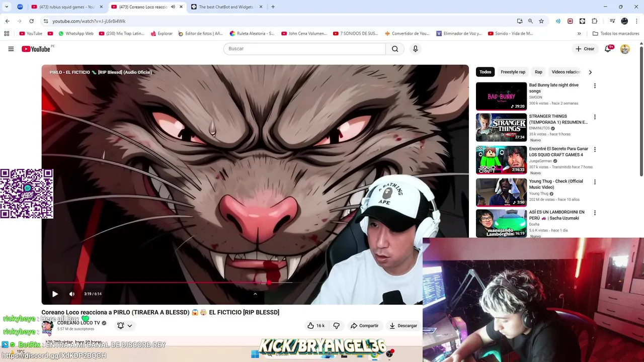This screenshot has height=362, width=644.
Task: Open options for Young Thug video
Action: (595, 182)
